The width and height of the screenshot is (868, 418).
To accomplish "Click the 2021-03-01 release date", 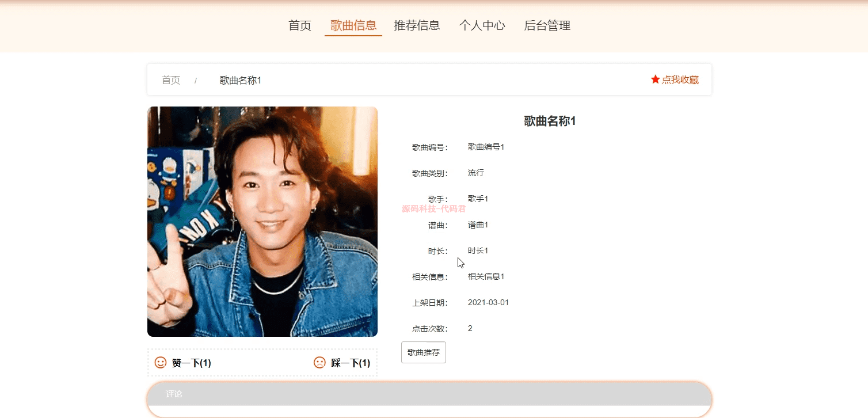I will pyautogui.click(x=488, y=302).
